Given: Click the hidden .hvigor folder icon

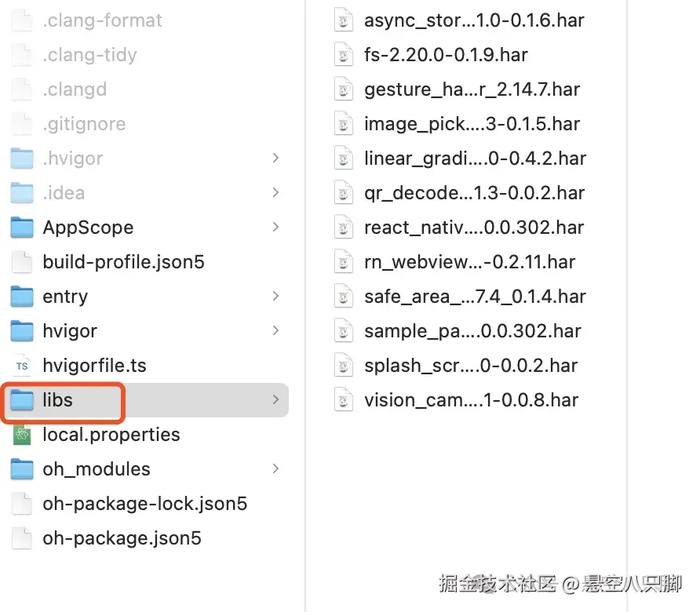Looking at the screenshot, I should [x=22, y=158].
